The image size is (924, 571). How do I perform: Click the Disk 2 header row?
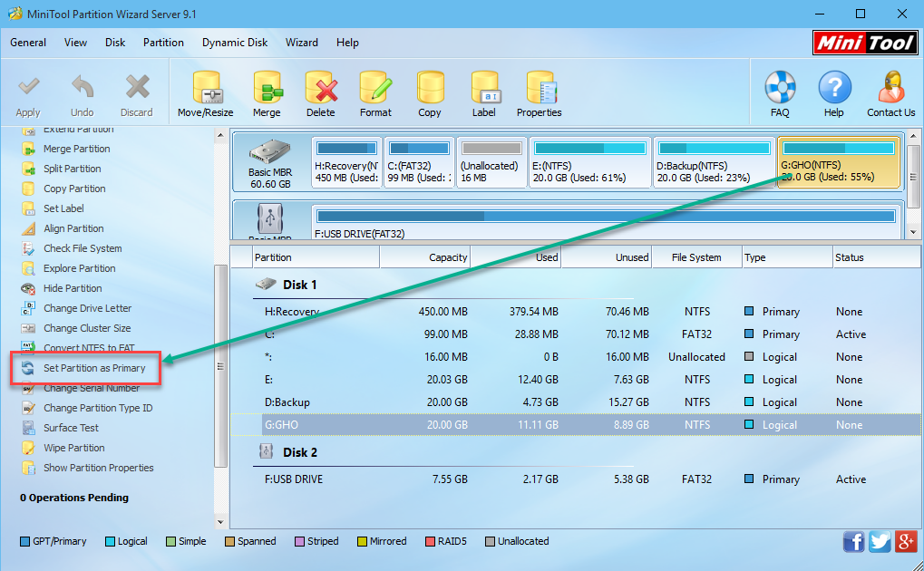(443, 452)
